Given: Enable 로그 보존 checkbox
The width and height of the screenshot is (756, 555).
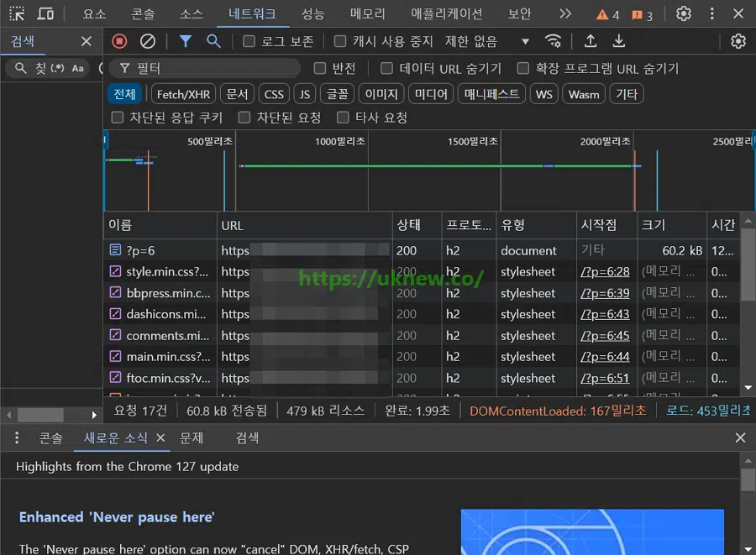Looking at the screenshot, I should [249, 41].
